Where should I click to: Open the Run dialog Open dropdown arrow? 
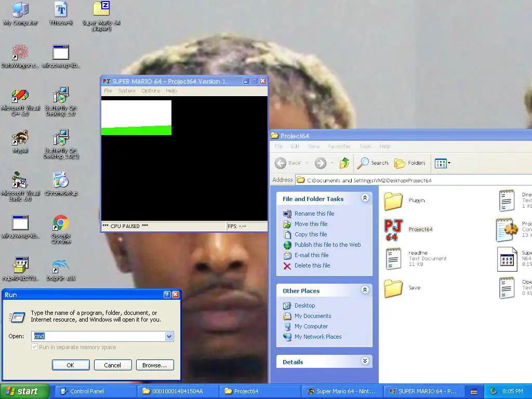(x=169, y=337)
